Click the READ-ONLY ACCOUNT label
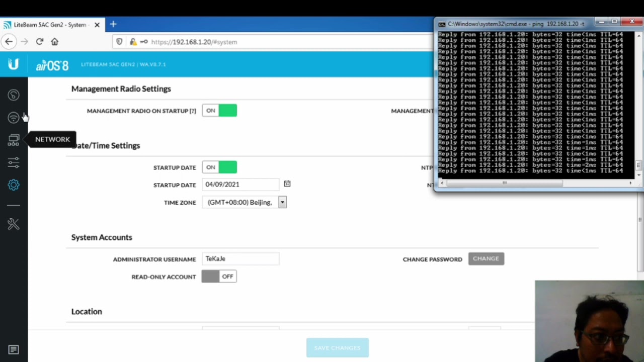 pyautogui.click(x=164, y=277)
